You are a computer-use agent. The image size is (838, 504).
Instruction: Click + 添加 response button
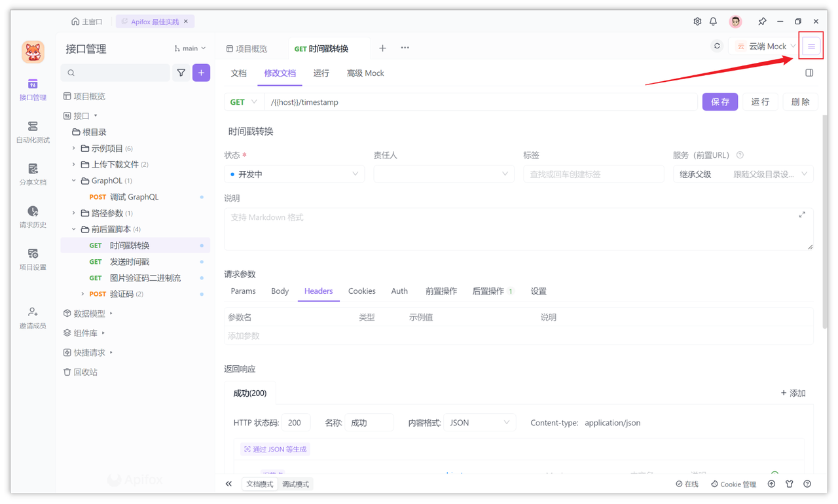click(x=793, y=393)
